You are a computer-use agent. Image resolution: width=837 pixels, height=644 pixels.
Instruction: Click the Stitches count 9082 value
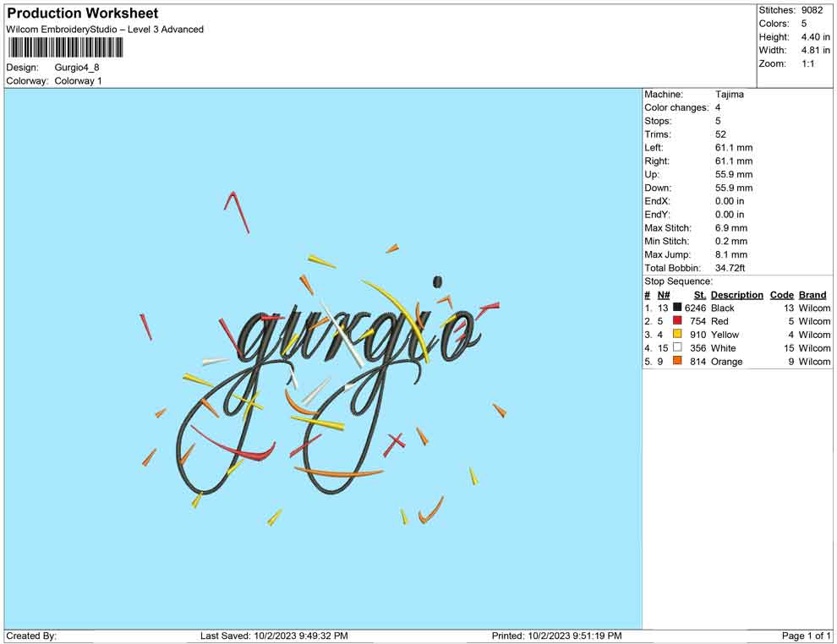tap(812, 9)
